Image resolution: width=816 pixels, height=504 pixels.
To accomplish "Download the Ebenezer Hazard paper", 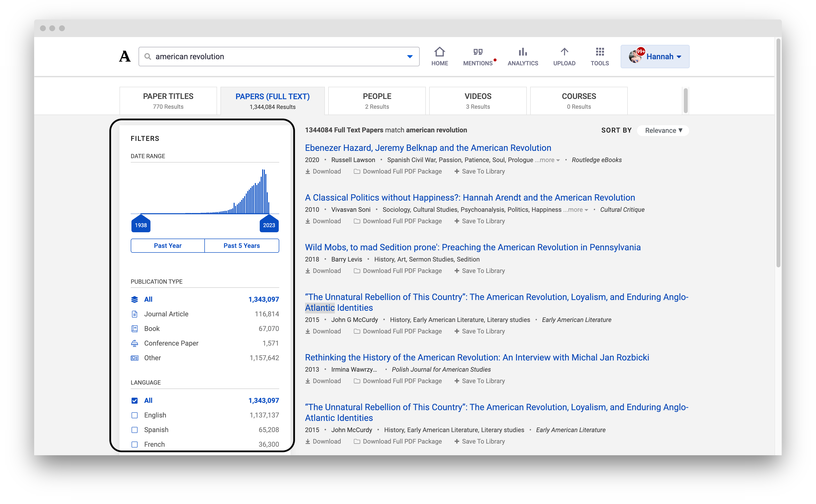I will click(x=322, y=171).
